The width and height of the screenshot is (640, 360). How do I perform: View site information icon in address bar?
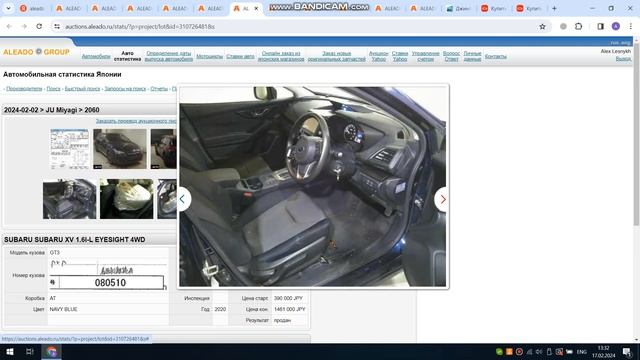coord(57,27)
